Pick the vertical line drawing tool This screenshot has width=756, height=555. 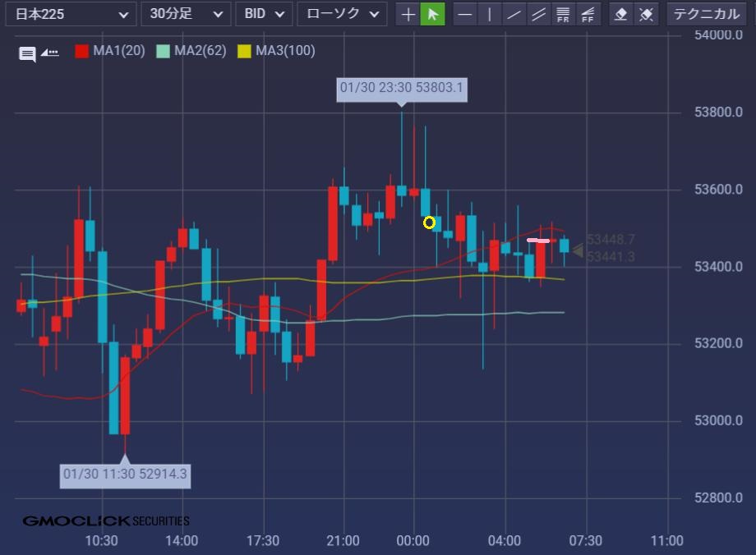tap(490, 14)
